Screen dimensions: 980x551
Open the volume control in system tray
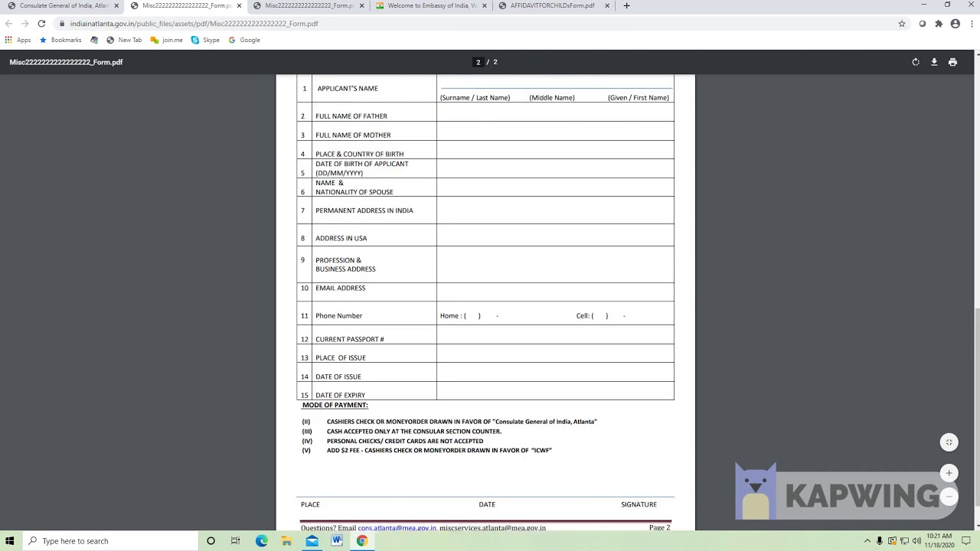[916, 541]
